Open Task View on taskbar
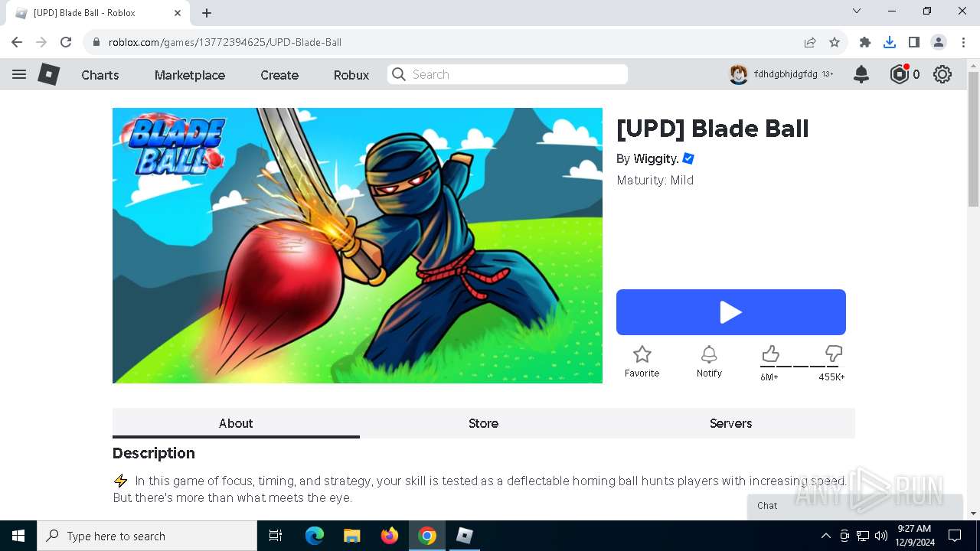Viewport: 980px width, 551px height. [276, 536]
